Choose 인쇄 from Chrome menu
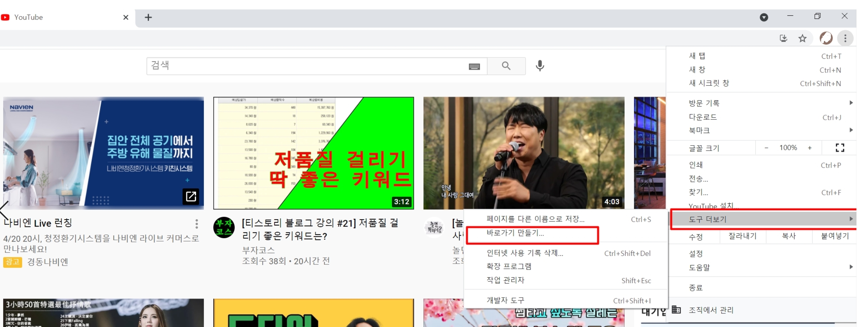 [761, 165]
